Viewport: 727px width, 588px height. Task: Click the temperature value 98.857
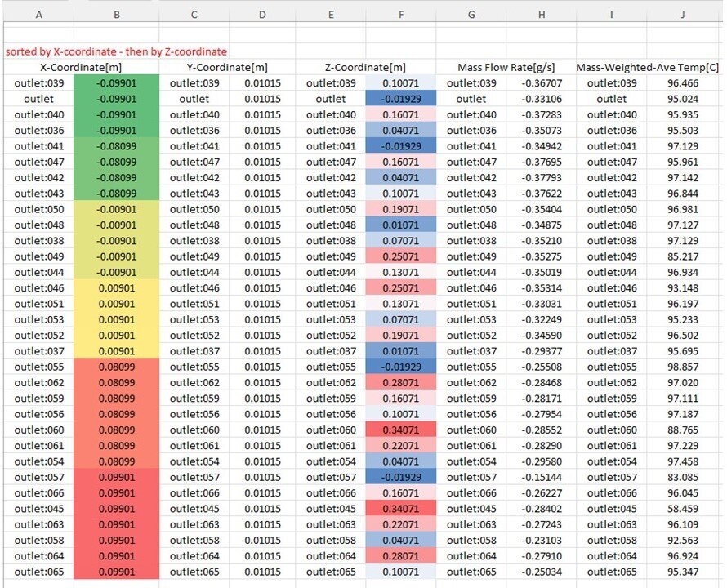[x=684, y=367]
